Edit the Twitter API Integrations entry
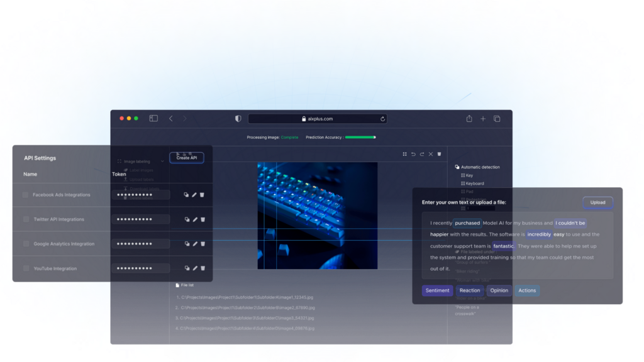Screen dimensions: 644x362 tap(195, 219)
